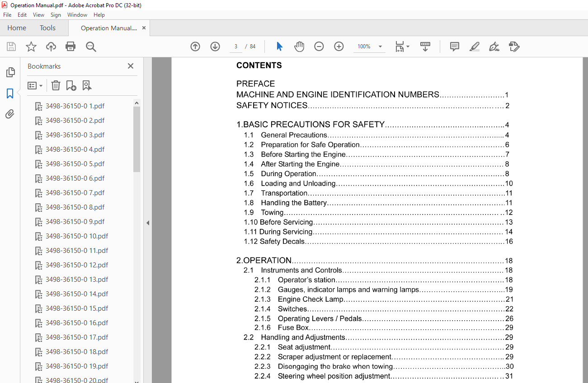This screenshot has height=383, width=588.
Task: Click the stamp/edit tool icon
Action: (514, 47)
